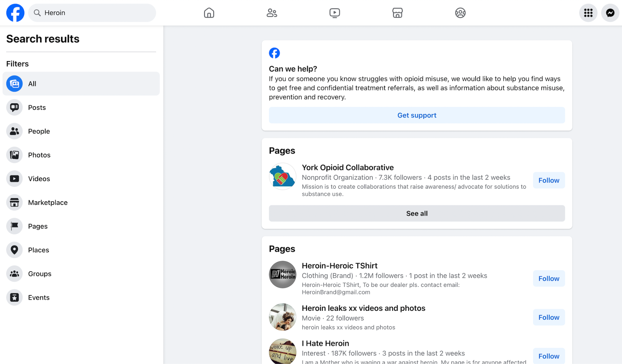
Task: Select the People filter
Action: pyautogui.click(x=39, y=131)
